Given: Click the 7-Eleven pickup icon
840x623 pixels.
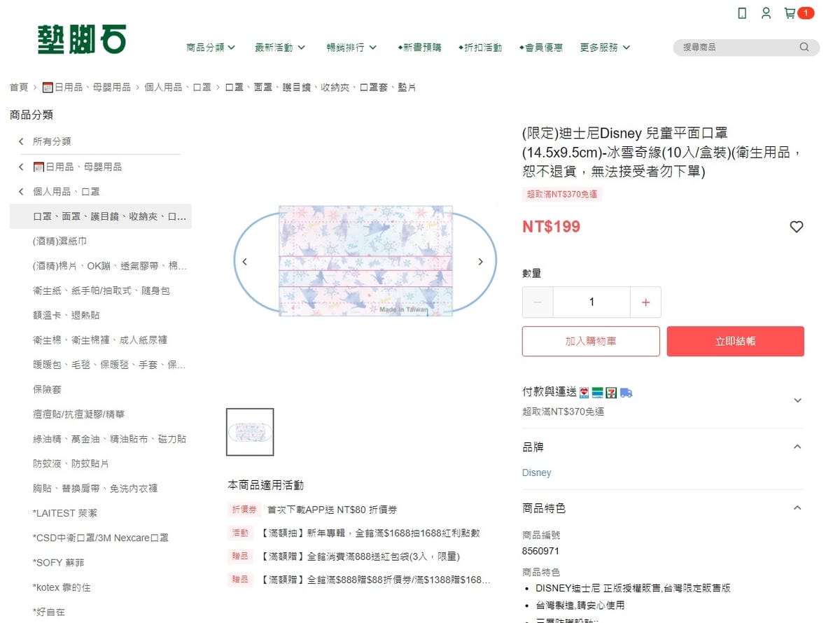Looking at the screenshot, I should click(610, 393).
